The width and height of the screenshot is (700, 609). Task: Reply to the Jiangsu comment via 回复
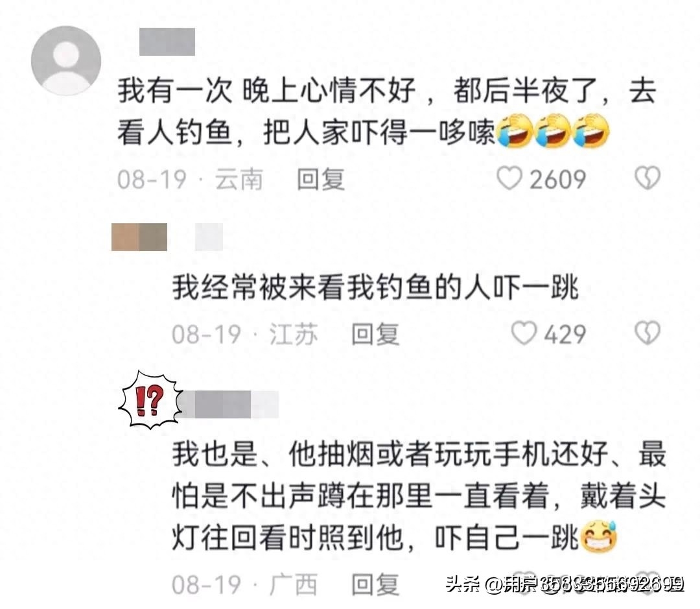(375, 334)
